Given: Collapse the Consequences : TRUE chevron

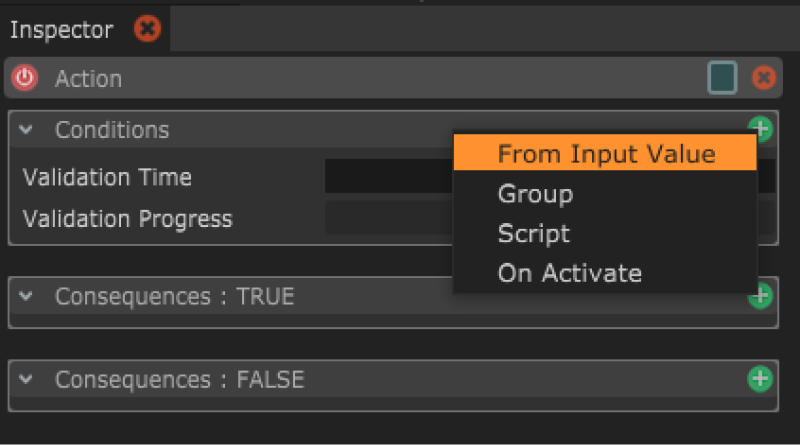Looking at the screenshot, I should point(27,297).
